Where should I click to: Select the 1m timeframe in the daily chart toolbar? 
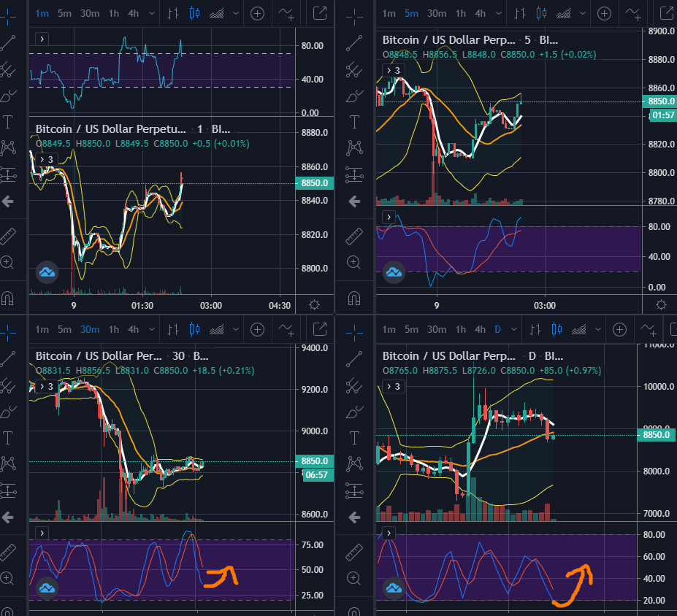[389, 330]
